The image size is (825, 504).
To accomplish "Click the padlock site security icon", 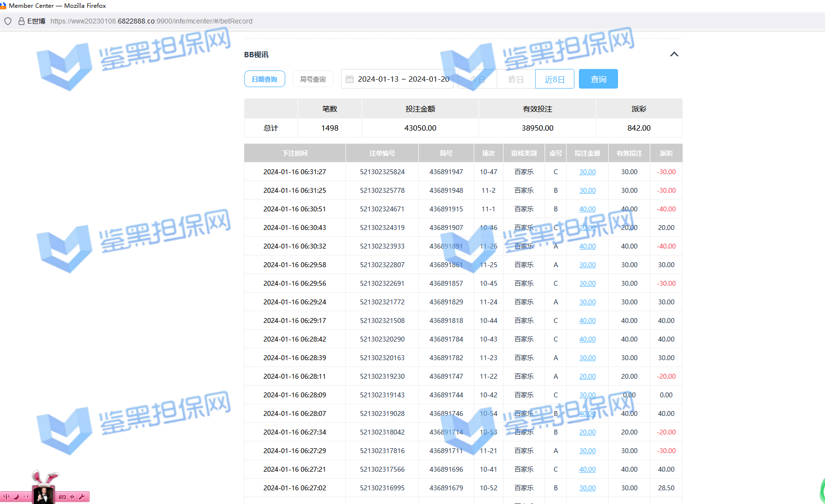I will tap(21, 21).
